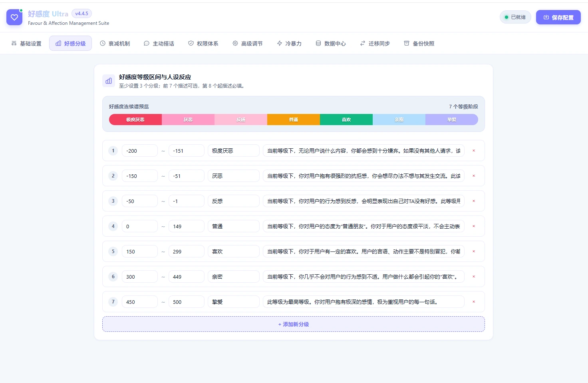
Task: Open the 数据中心 tab
Action: [x=331, y=43]
